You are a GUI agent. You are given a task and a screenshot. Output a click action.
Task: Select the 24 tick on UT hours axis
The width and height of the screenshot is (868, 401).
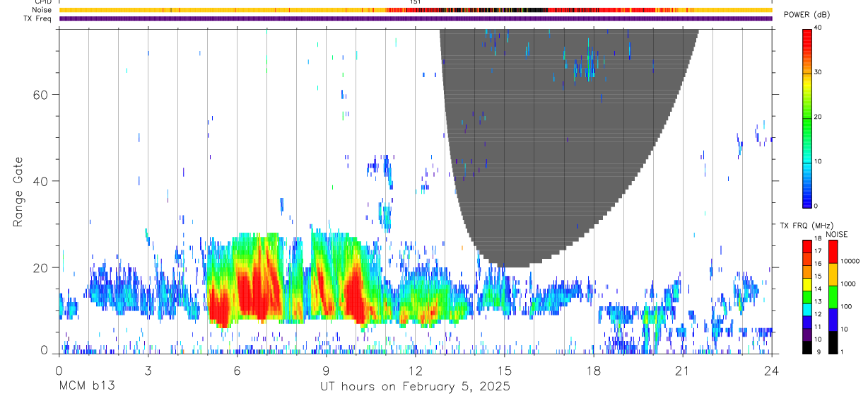pos(772,370)
